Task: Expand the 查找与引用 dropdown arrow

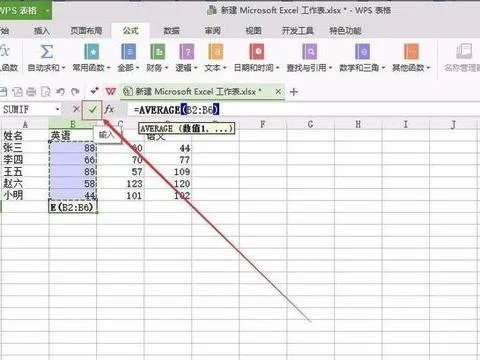Action: tap(330, 68)
